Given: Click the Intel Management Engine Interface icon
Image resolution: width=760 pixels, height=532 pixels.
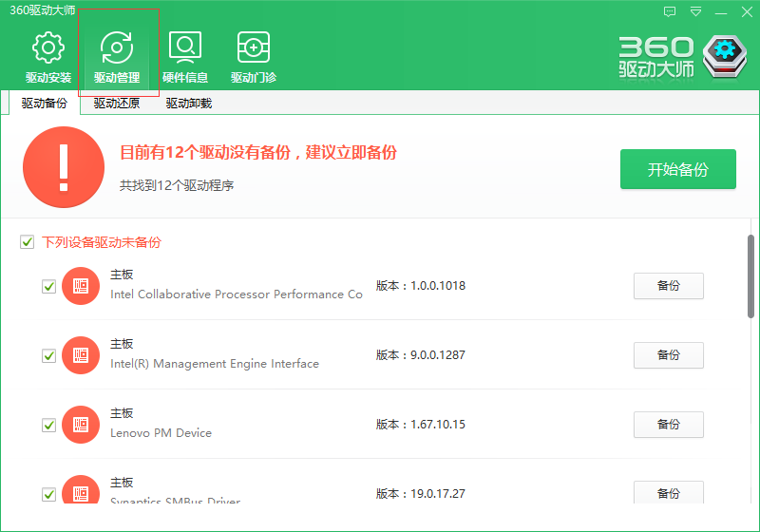Looking at the screenshot, I should [x=81, y=355].
